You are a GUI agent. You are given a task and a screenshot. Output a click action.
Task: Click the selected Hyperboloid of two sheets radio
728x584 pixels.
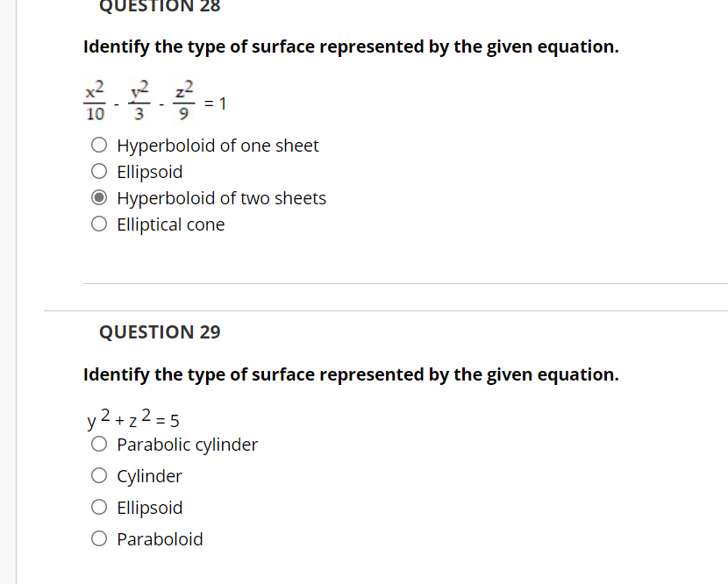[x=99, y=196]
